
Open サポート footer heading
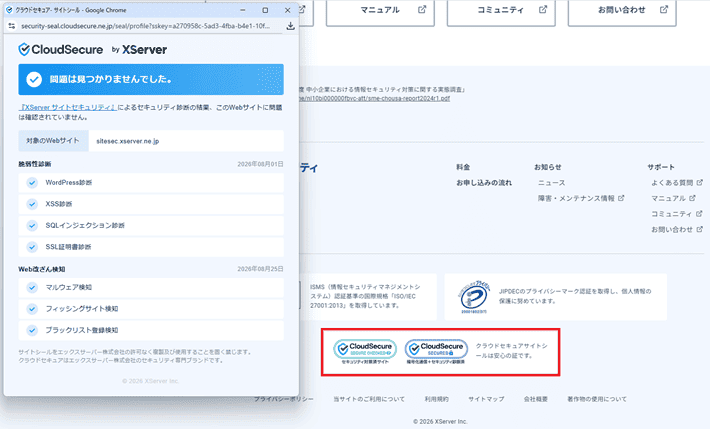[x=661, y=167]
